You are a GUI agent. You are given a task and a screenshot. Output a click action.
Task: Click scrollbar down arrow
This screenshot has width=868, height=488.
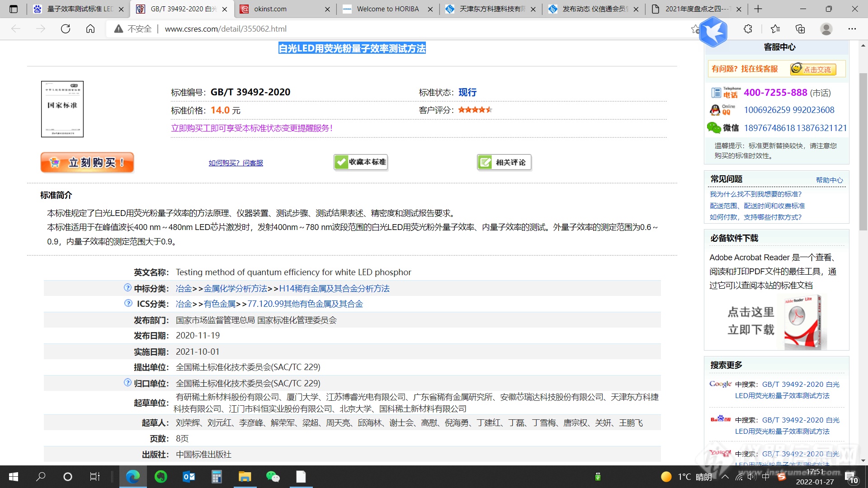point(863,460)
